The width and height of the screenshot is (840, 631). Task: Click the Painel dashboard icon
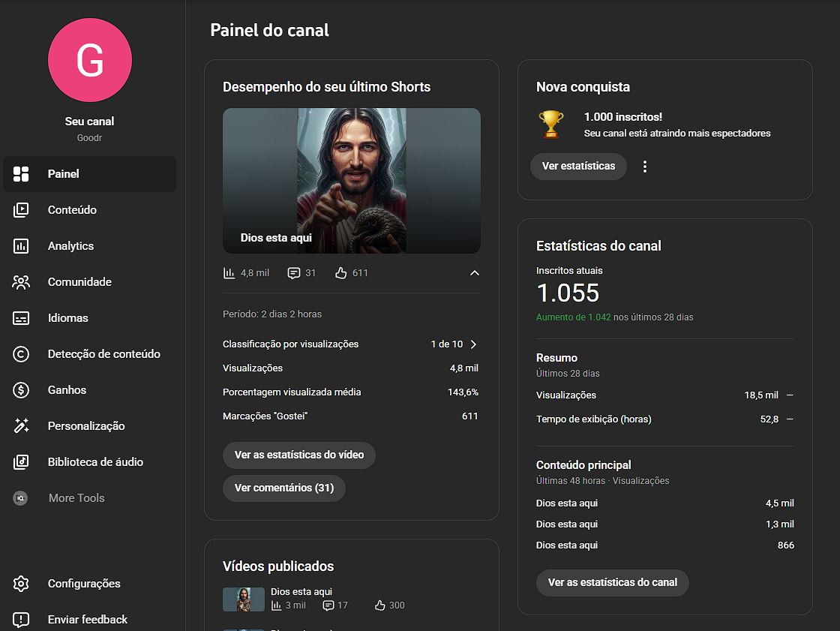click(x=21, y=174)
